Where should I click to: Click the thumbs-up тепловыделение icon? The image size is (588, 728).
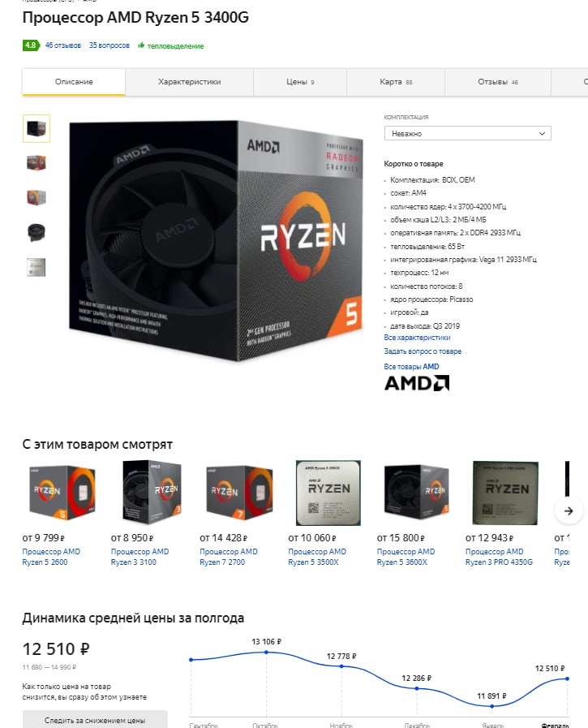pos(140,45)
